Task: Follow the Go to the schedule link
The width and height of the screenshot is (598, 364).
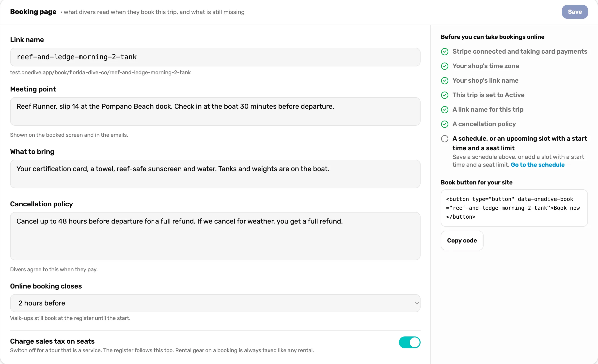Action: point(538,165)
